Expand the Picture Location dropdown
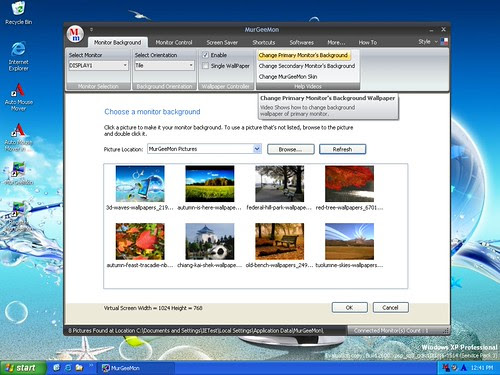This screenshot has width=500, height=375. [257, 149]
